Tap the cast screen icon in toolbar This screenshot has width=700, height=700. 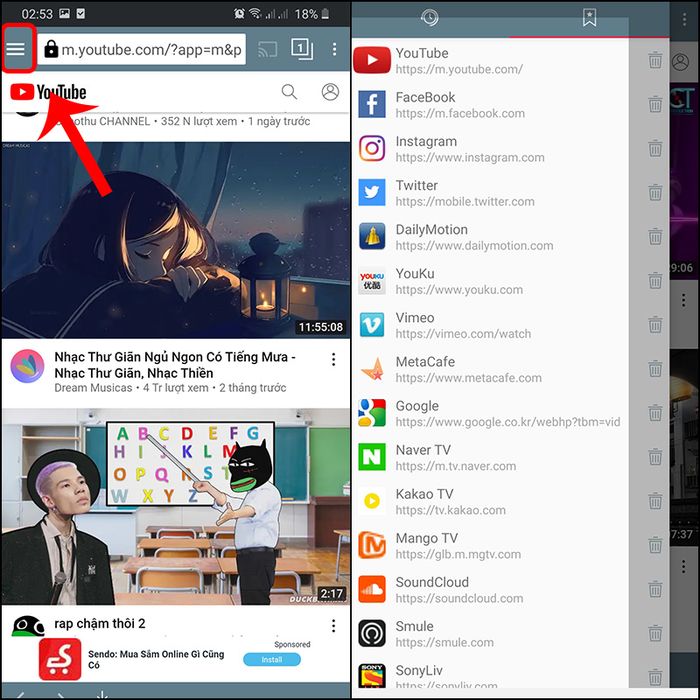(x=267, y=49)
